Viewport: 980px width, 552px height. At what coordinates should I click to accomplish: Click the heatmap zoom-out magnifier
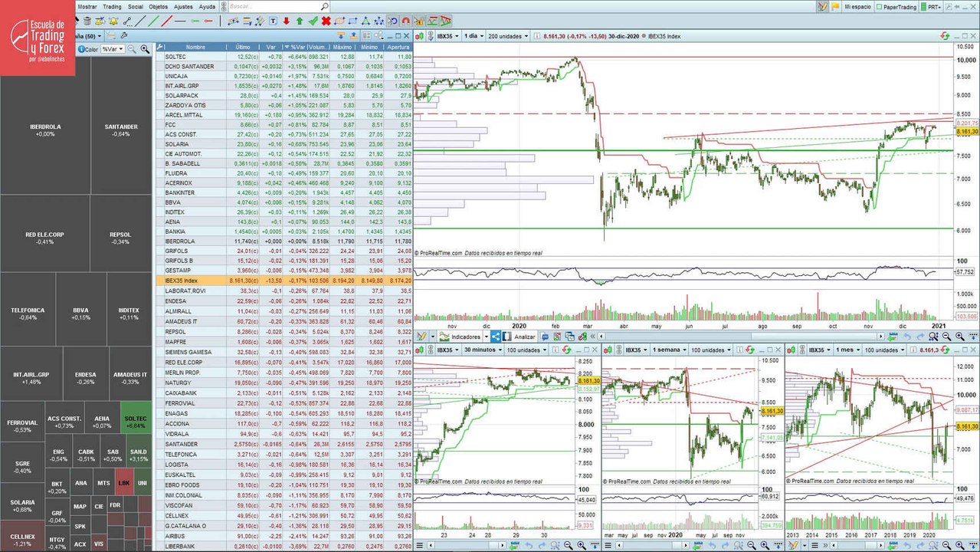132,49
